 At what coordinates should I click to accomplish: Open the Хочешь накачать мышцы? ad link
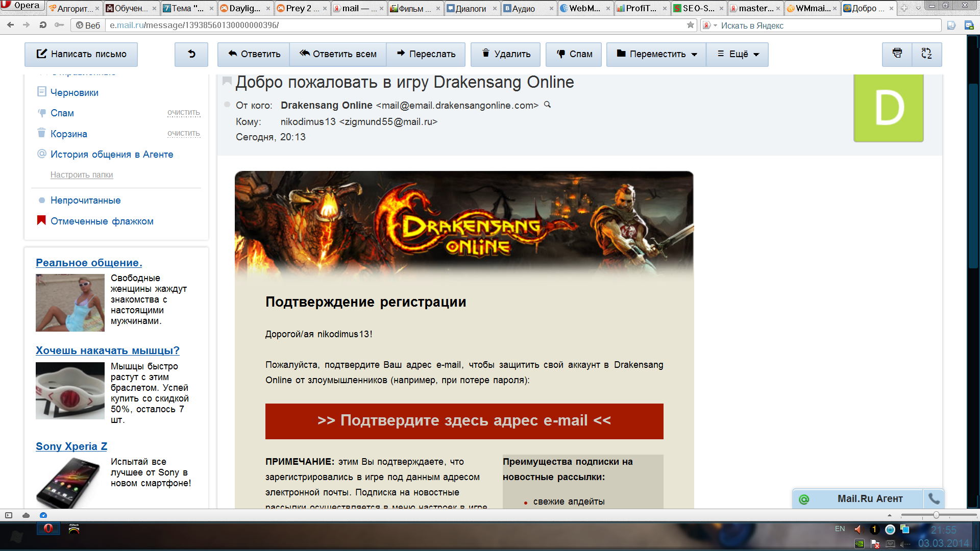click(x=108, y=350)
